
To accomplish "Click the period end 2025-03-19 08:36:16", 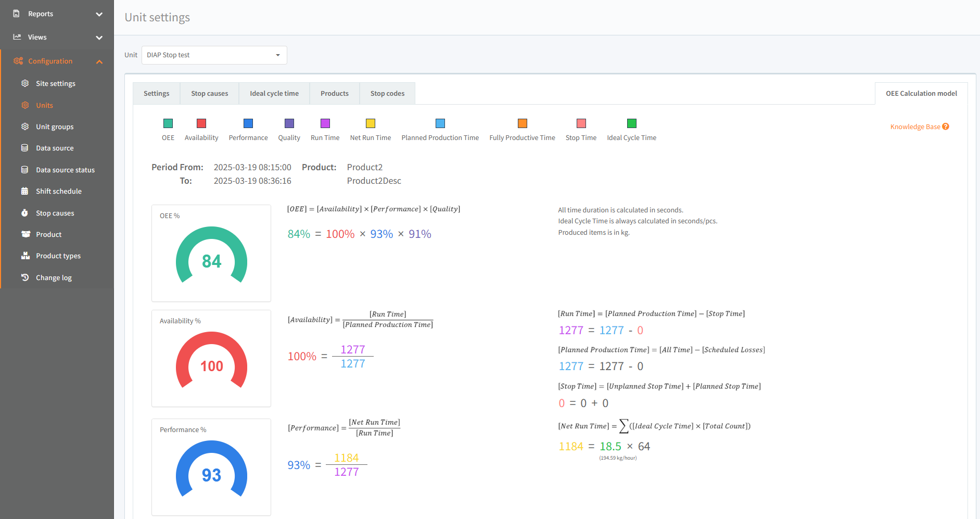I will pyautogui.click(x=252, y=181).
